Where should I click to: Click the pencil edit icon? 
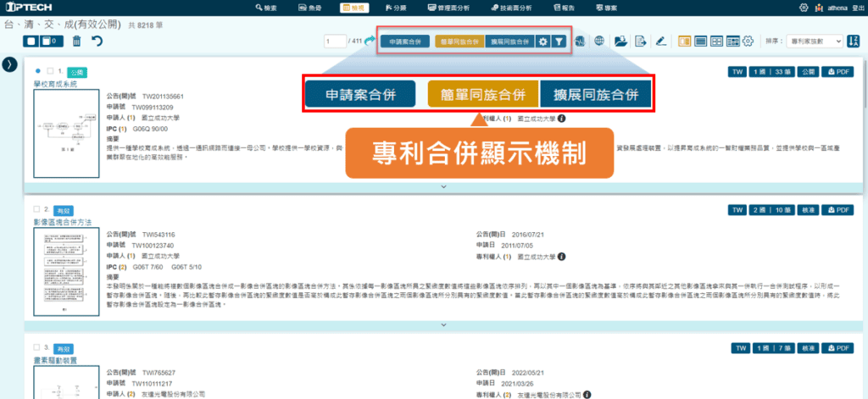pyautogui.click(x=660, y=41)
